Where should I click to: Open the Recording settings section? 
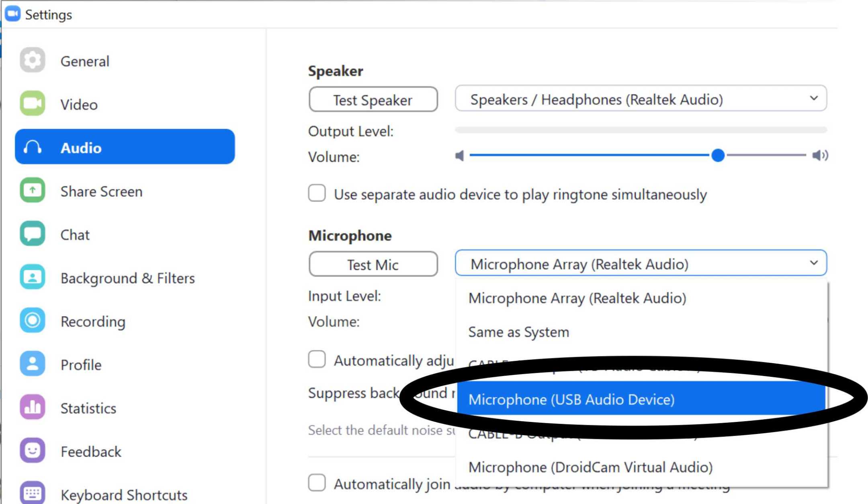click(x=93, y=321)
